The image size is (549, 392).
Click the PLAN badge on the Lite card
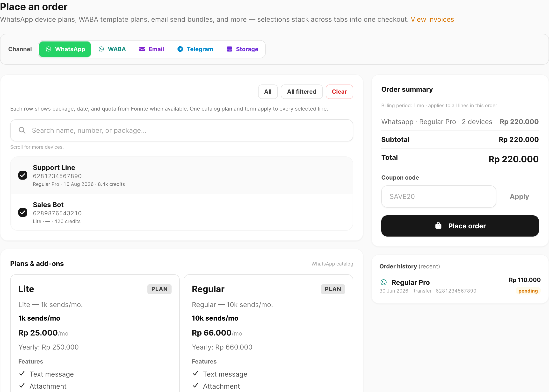pyautogui.click(x=159, y=289)
